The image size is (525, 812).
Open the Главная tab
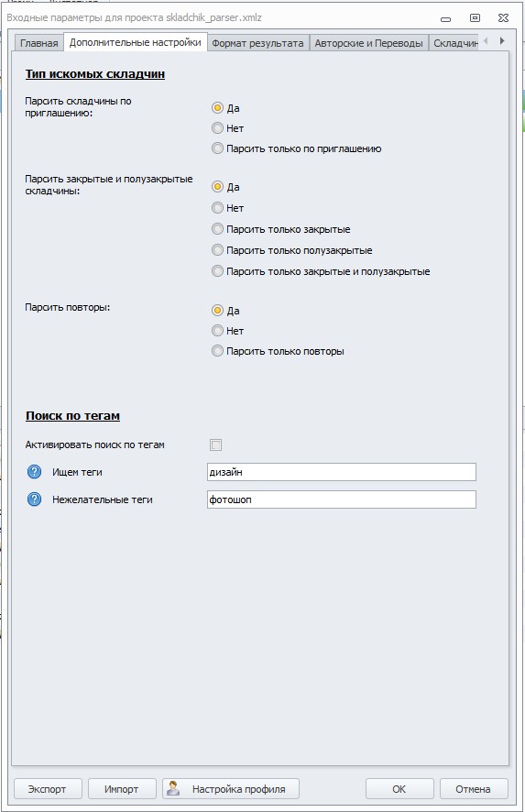coord(38,43)
